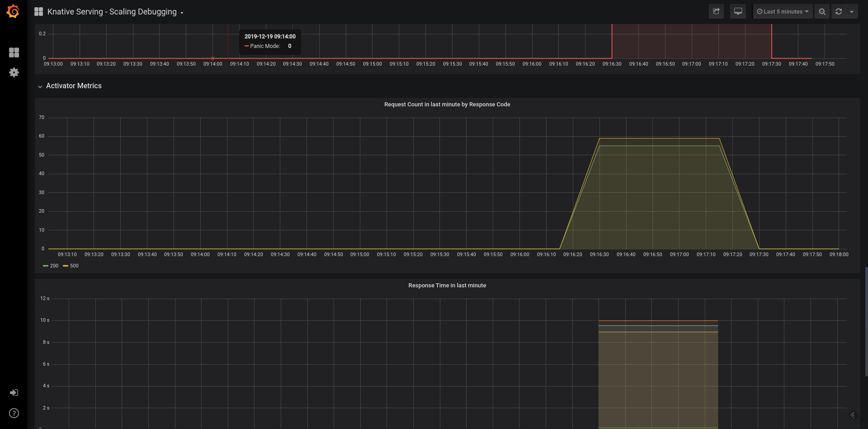Toggle the 200 series in legend

(54, 266)
